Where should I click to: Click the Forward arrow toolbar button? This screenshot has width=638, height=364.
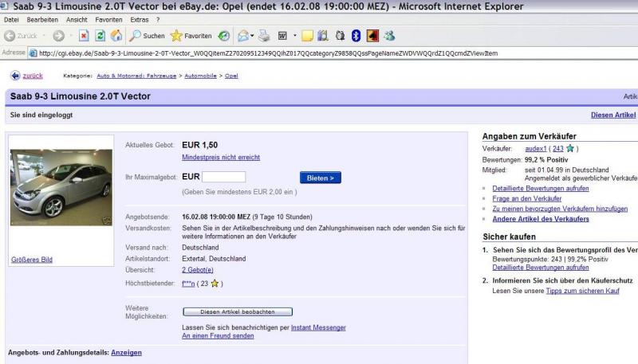click(58, 36)
